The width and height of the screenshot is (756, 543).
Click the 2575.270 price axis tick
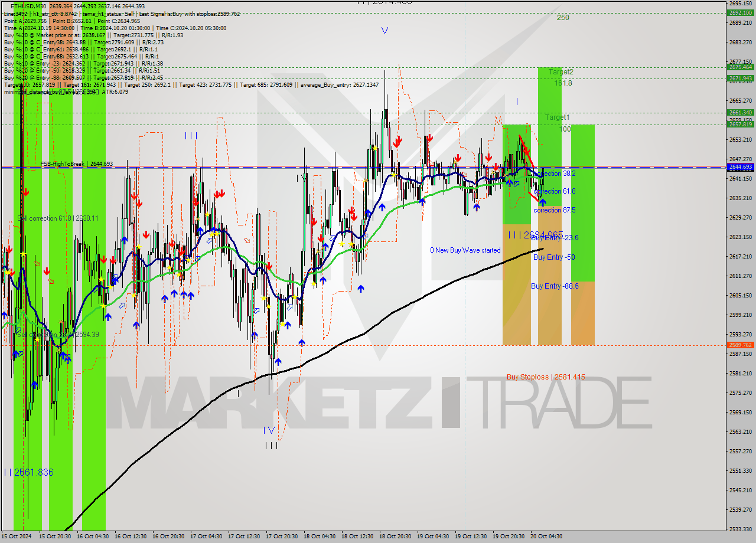740,392
